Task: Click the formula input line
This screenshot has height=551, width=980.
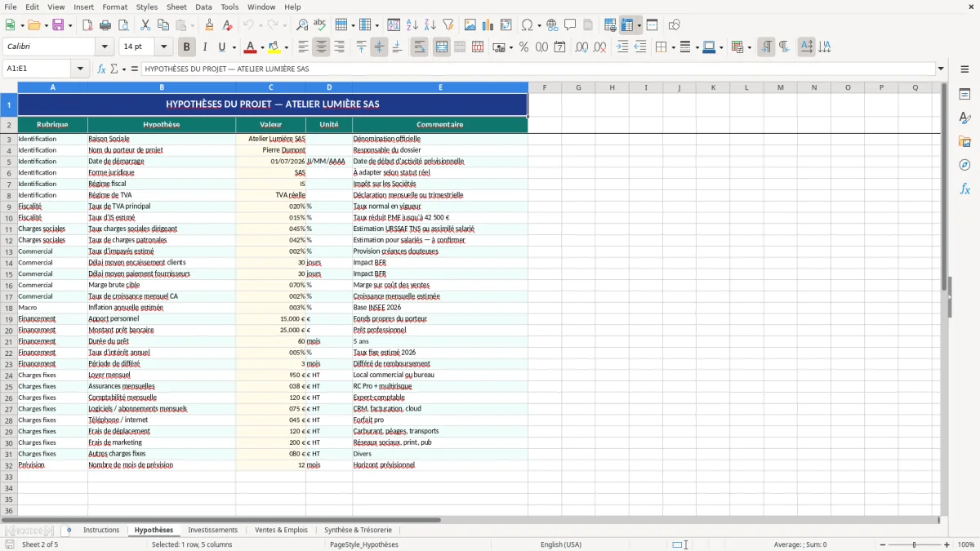Action: click(x=537, y=69)
